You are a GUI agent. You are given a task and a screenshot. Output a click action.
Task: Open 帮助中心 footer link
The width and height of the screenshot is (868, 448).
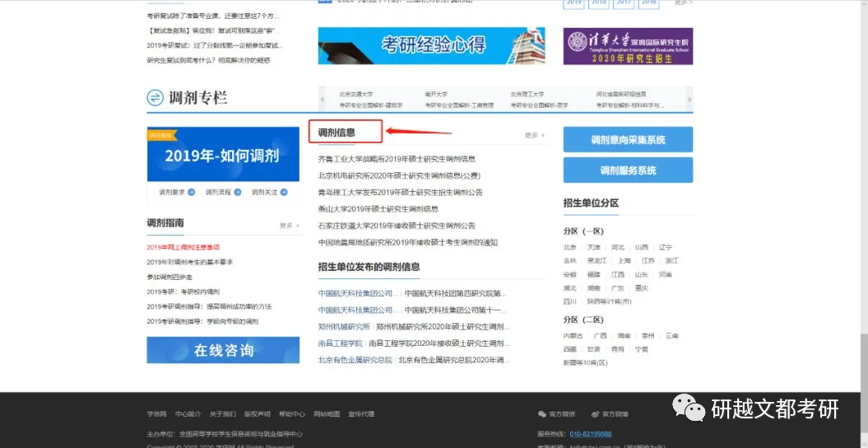coord(292,414)
